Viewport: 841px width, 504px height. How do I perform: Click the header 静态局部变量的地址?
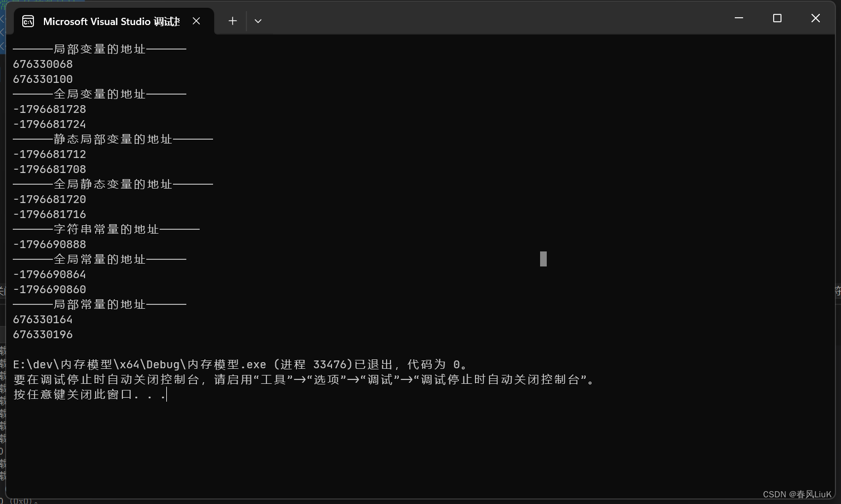click(113, 139)
